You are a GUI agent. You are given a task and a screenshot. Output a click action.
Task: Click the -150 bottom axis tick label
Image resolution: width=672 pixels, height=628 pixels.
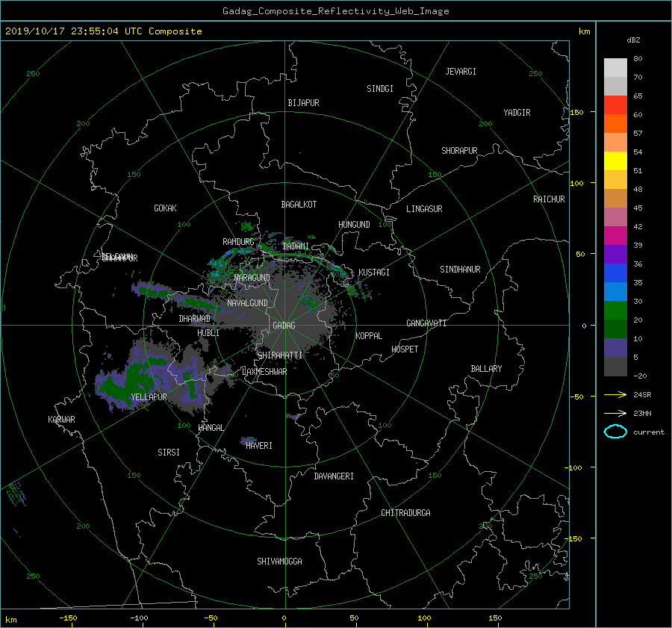click(68, 618)
